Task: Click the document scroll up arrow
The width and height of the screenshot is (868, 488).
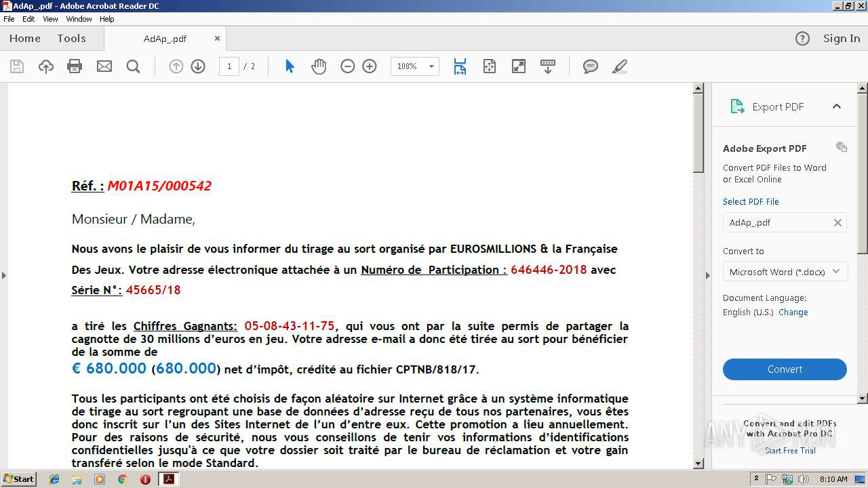Action: point(698,88)
